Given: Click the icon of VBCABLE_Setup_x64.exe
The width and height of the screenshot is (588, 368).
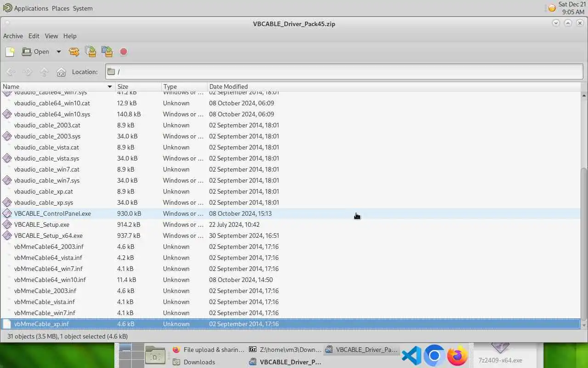Looking at the screenshot, I should pyautogui.click(x=7, y=236).
